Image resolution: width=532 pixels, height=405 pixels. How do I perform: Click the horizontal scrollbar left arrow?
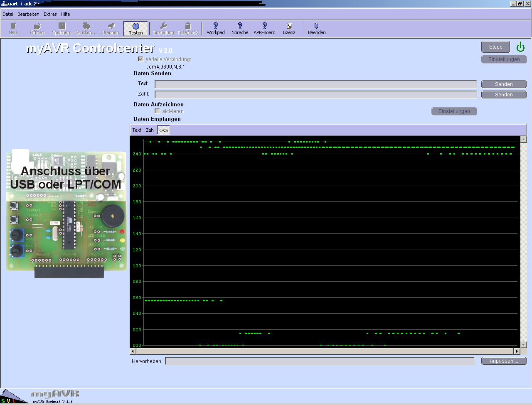pos(133,351)
